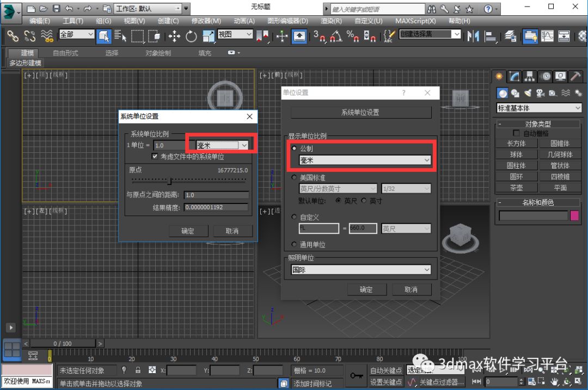The height and width of the screenshot is (390, 588).
Task: Enable 自动栅格 checkbox
Action: click(x=516, y=133)
